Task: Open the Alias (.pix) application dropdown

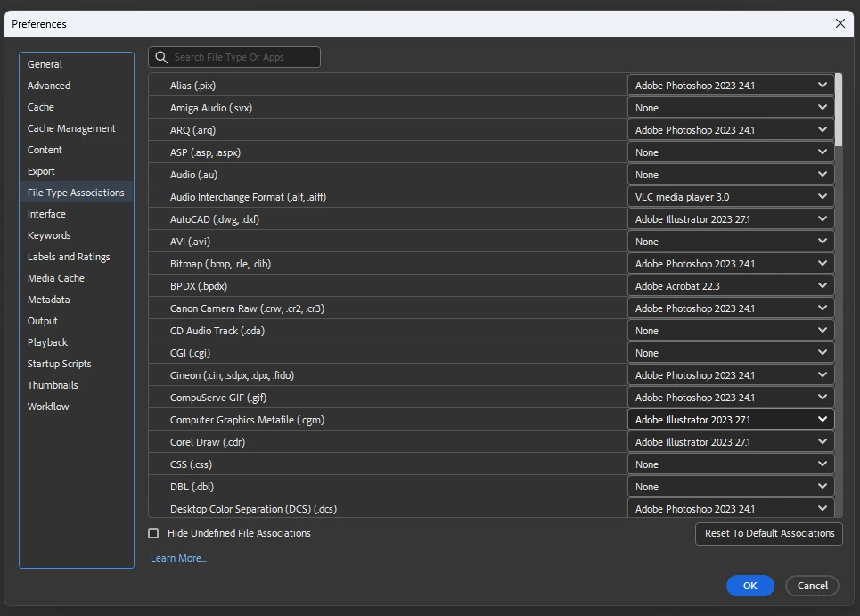Action: (x=731, y=85)
